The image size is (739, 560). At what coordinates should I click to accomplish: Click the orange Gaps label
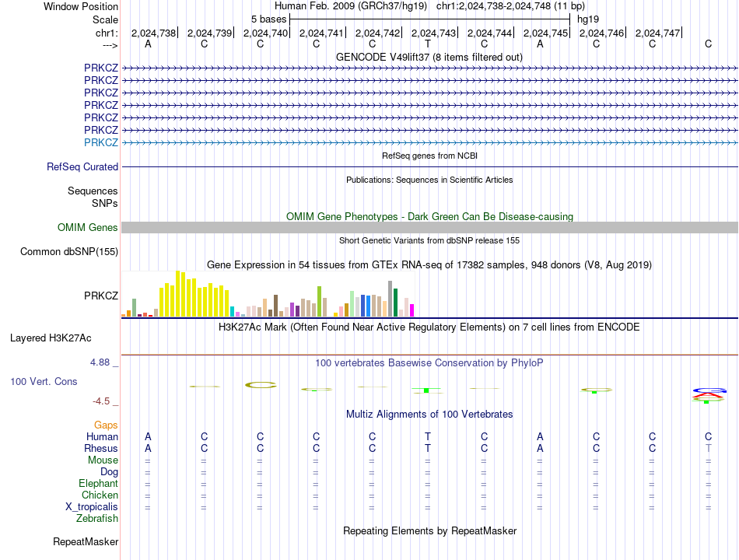point(106,425)
